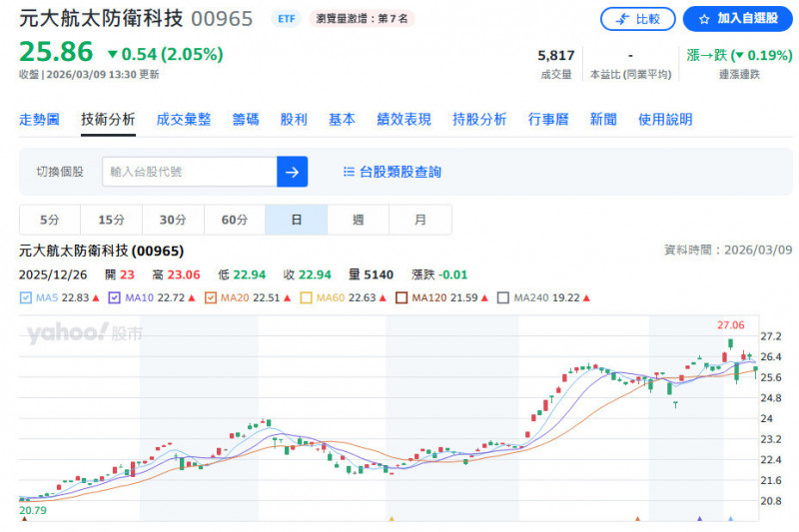Click the 2025/12/26 chart date readout

point(53,274)
